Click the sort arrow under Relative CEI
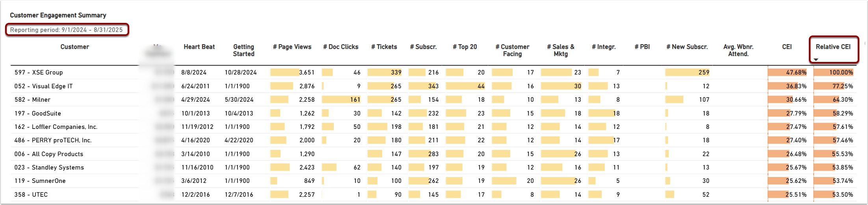Screen dimensions: 868x205 pyautogui.click(x=816, y=60)
